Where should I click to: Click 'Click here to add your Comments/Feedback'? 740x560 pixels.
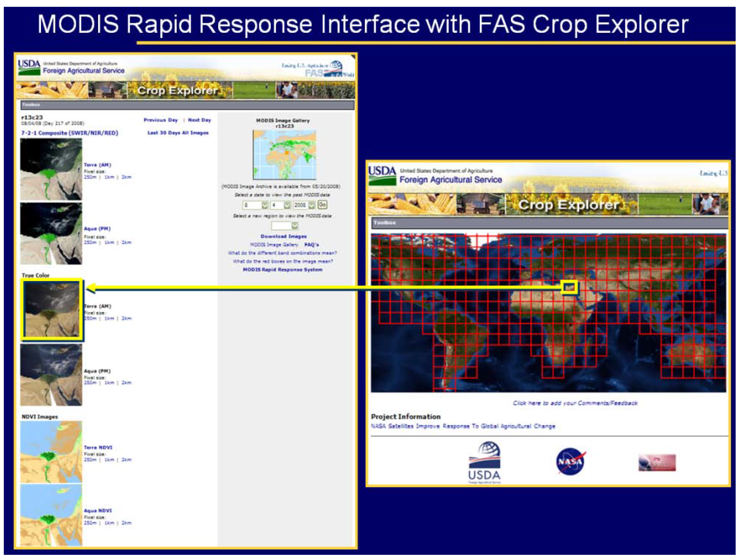pyautogui.click(x=575, y=403)
